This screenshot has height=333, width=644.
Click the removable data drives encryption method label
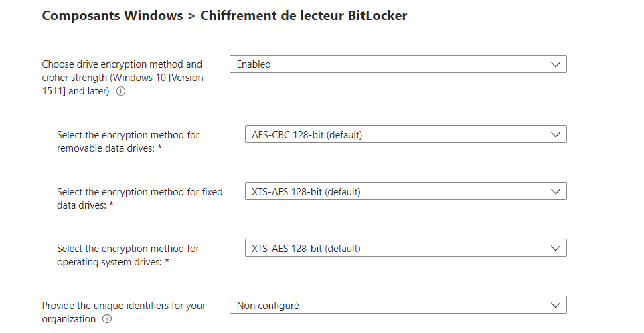(128, 142)
